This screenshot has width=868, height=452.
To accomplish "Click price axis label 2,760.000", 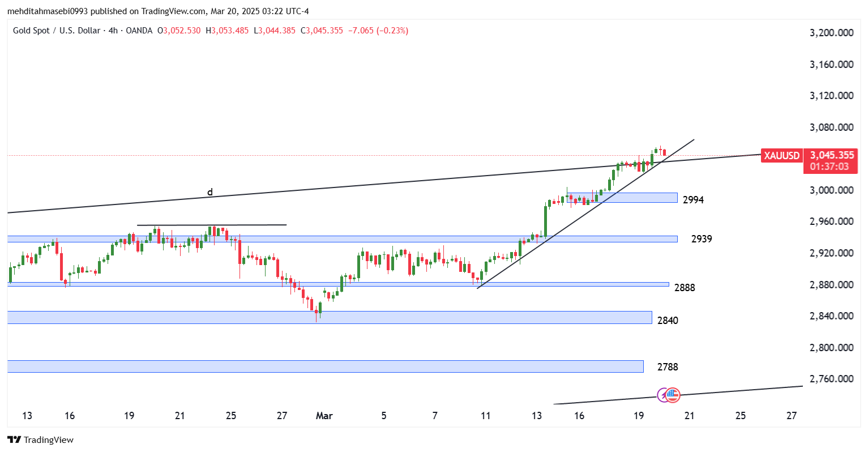I will click(x=832, y=379).
